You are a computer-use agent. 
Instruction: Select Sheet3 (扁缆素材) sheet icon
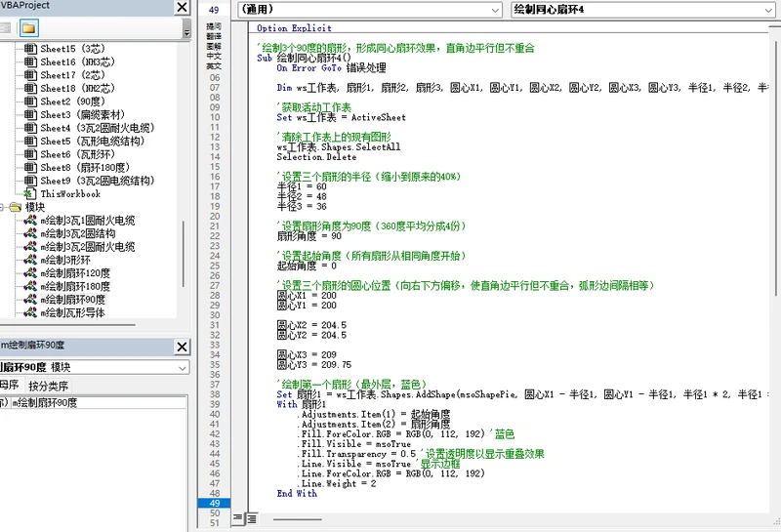[30, 114]
